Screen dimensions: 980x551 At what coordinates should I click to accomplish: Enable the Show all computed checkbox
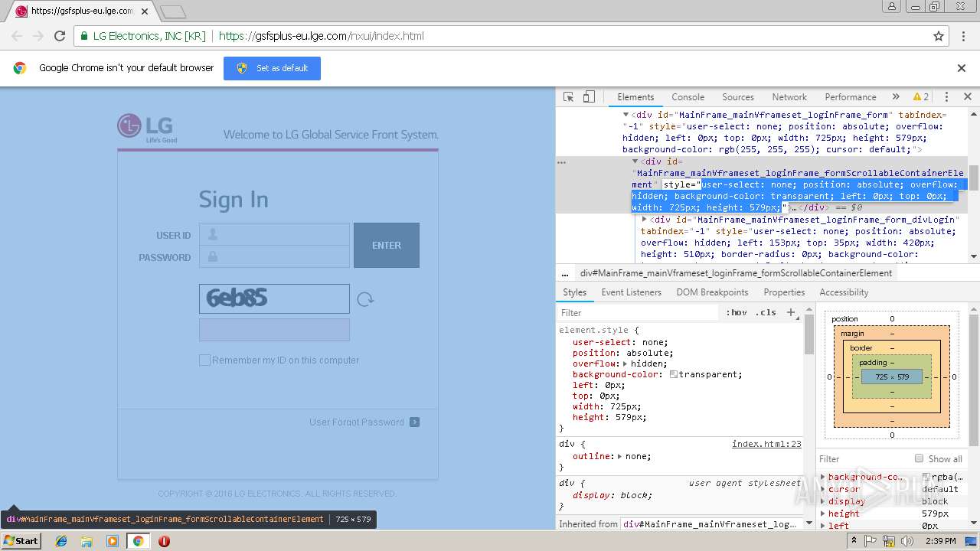(x=919, y=458)
